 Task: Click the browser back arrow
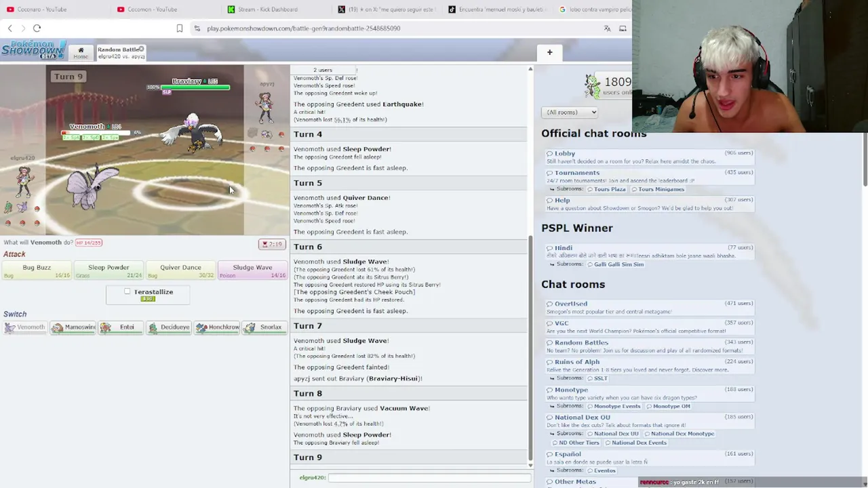tap(9, 28)
